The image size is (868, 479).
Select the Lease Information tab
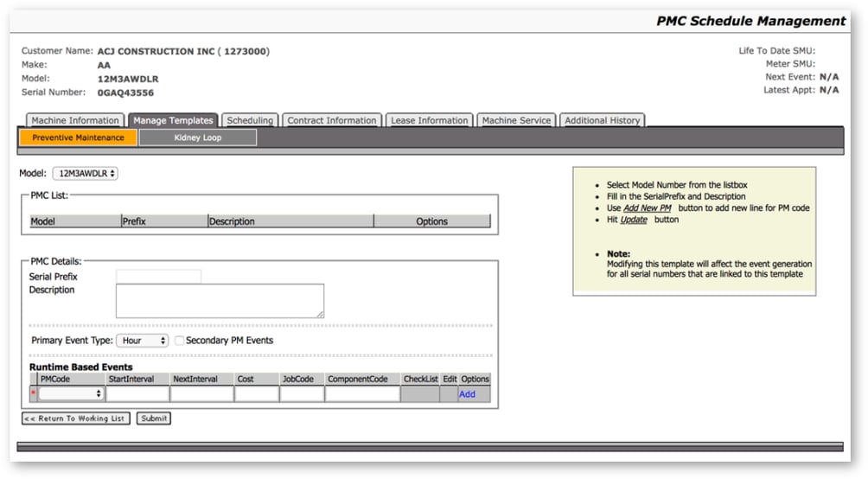click(430, 120)
